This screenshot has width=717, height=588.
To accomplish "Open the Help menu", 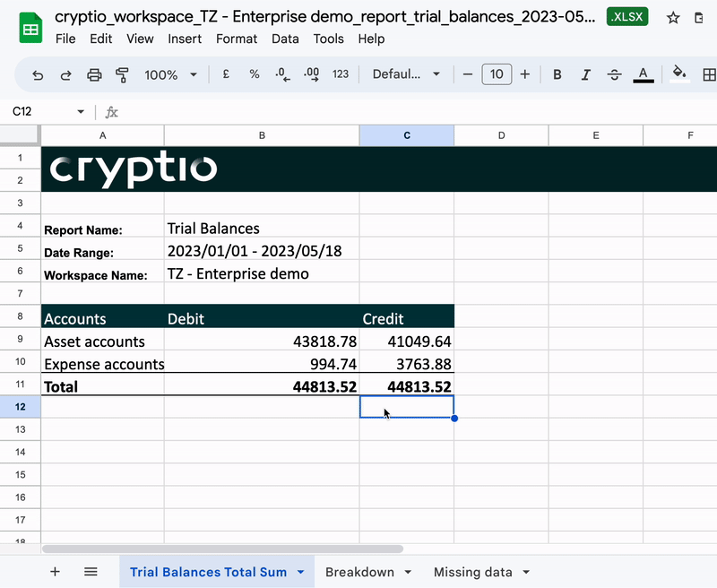I will click(x=371, y=39).
